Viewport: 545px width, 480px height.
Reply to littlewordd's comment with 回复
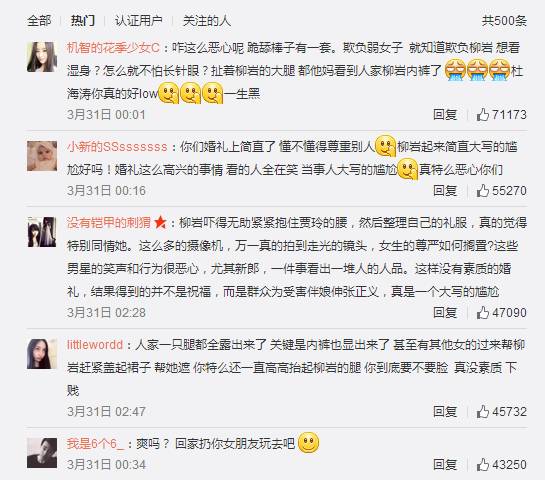[445, 412]
